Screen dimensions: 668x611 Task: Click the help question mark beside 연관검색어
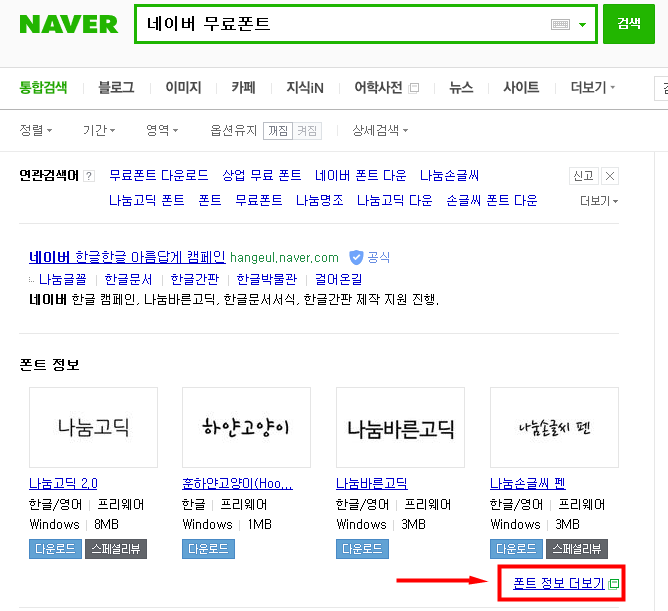(x=89, y=176)
